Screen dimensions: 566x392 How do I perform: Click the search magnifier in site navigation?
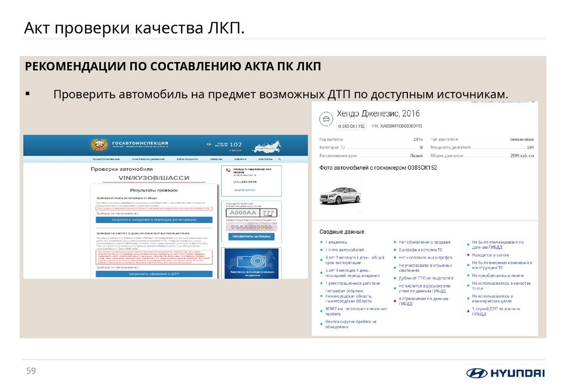pos(279,159)
